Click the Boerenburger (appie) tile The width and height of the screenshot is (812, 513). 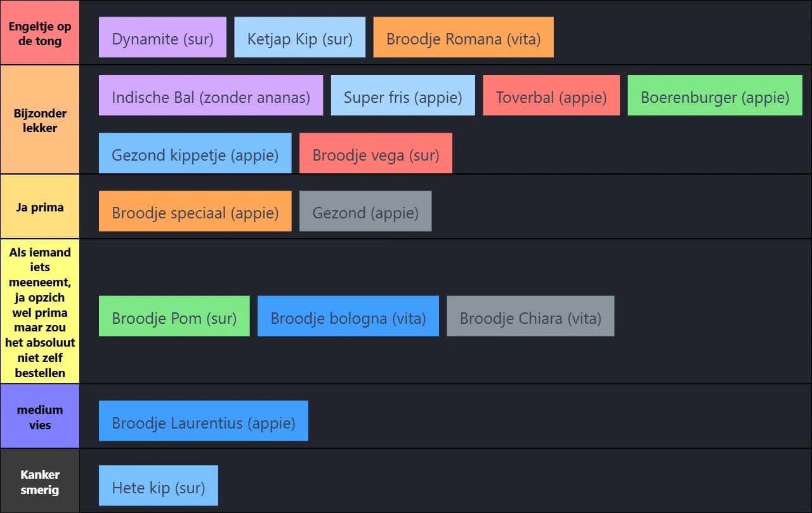(715, 96)
